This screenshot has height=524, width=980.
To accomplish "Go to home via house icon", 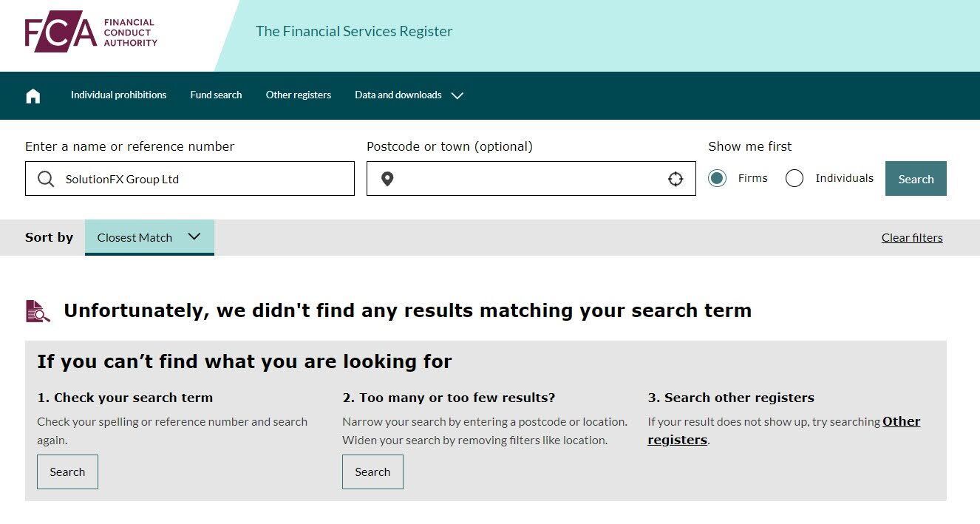I will (33, 95).
